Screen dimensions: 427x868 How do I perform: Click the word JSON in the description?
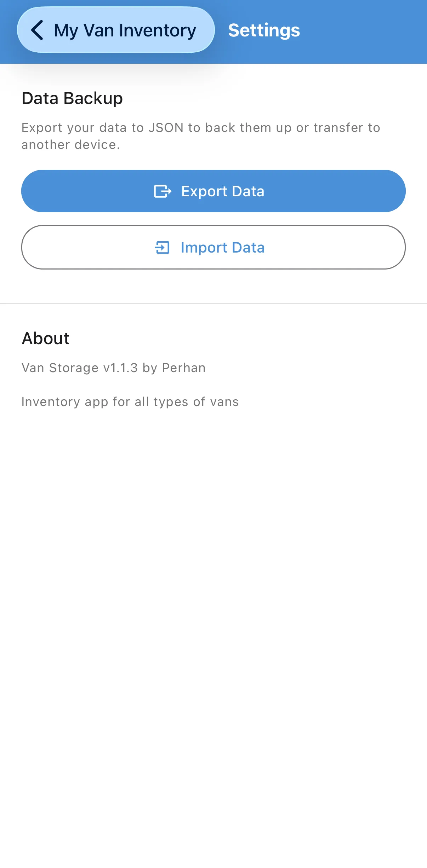pyautogui.click(x=166, y=128)
